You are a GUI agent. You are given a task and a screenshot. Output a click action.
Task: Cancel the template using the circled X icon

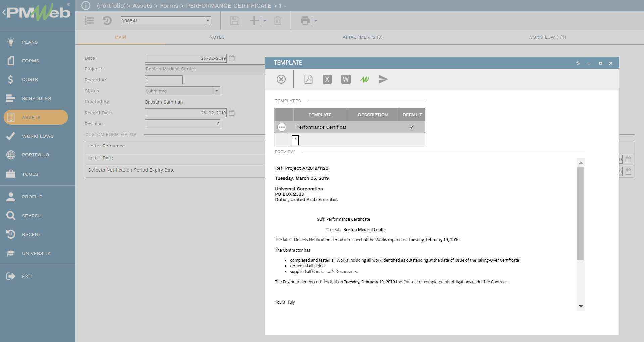click(x=281, y=79)
